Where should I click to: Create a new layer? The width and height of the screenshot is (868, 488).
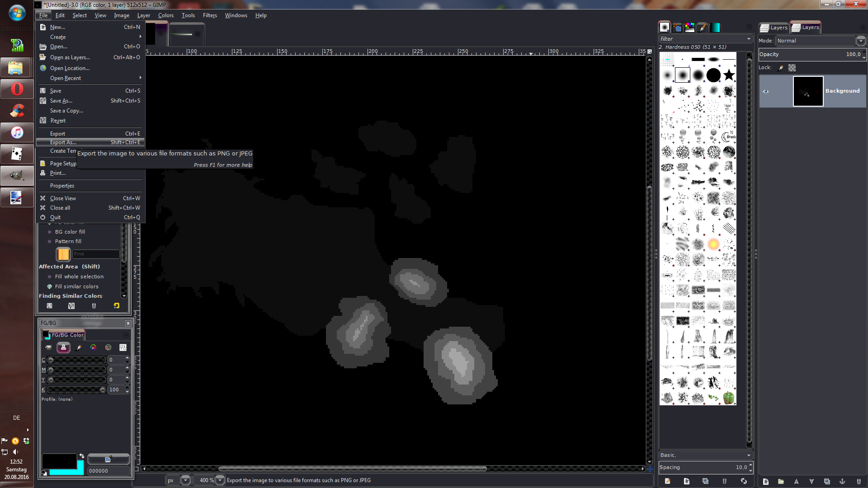(765, 482)
